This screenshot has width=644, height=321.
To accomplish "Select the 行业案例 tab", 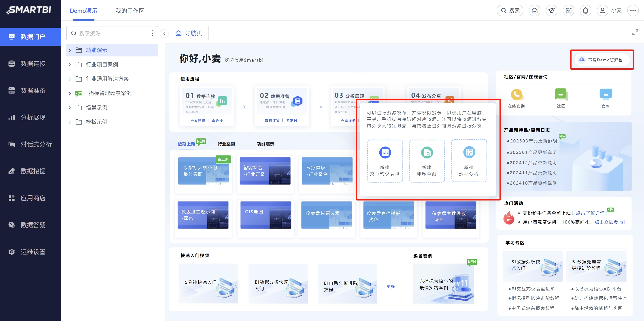I will pos(226,144).
